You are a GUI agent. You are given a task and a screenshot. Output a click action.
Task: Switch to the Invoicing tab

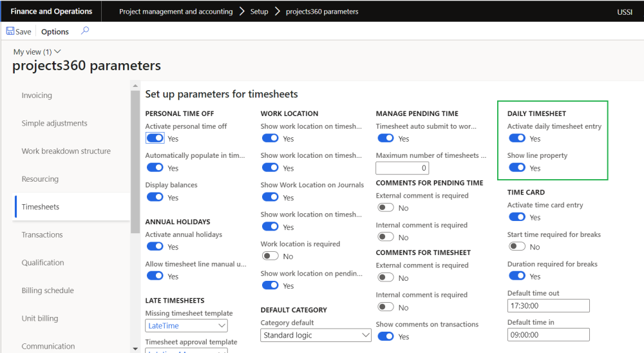pyautogui.click(x=37, y=95)
